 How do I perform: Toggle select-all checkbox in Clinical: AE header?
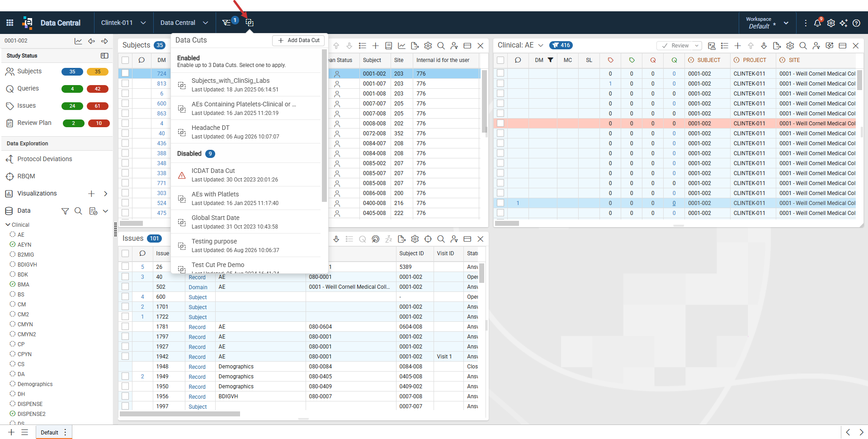click(500, 60)
